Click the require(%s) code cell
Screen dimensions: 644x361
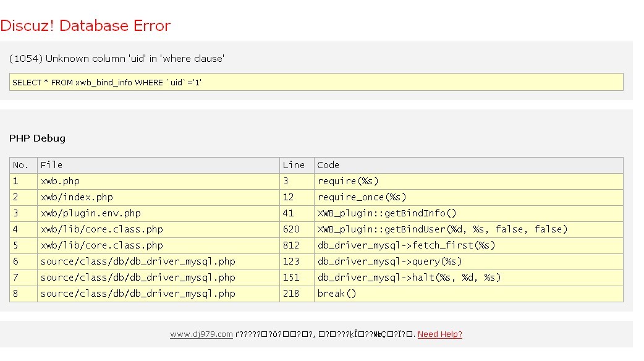pyautogui.click(x=468, y=181)
